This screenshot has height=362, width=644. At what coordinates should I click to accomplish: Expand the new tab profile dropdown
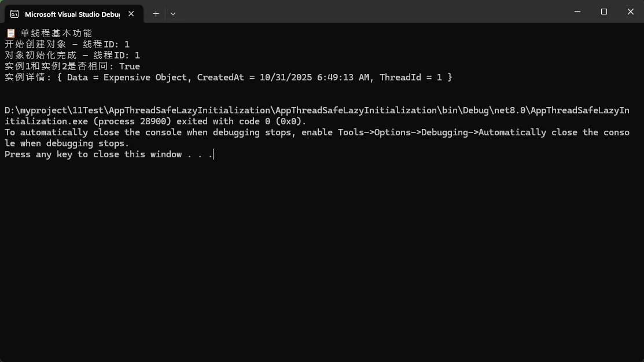[173, 13]
